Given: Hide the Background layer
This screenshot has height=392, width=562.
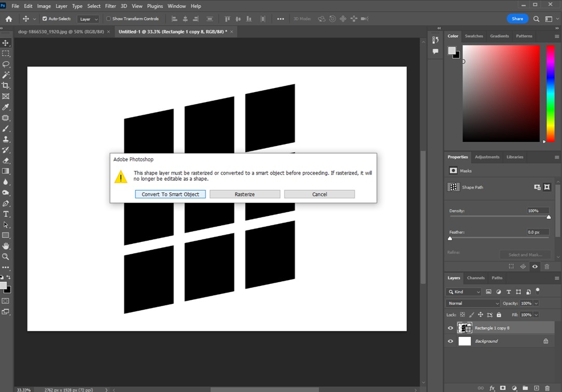Looking at the screenshot, I should [x=451, y=341].
